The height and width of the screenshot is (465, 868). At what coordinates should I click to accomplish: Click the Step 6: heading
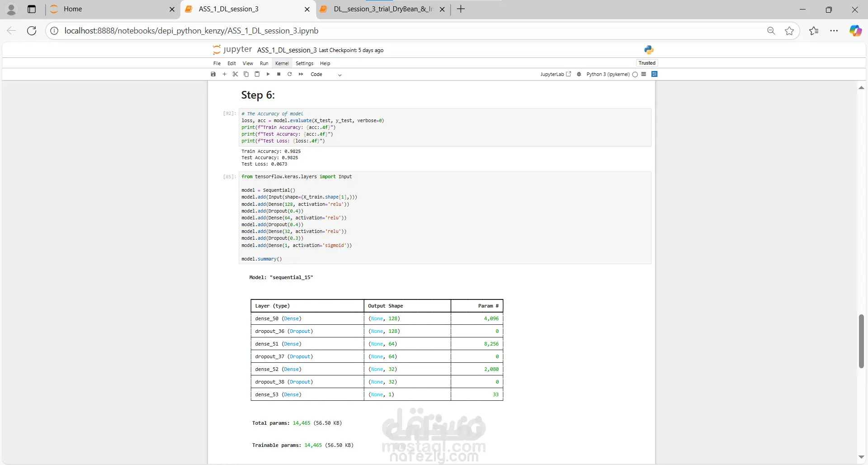(x=258, y=95)
